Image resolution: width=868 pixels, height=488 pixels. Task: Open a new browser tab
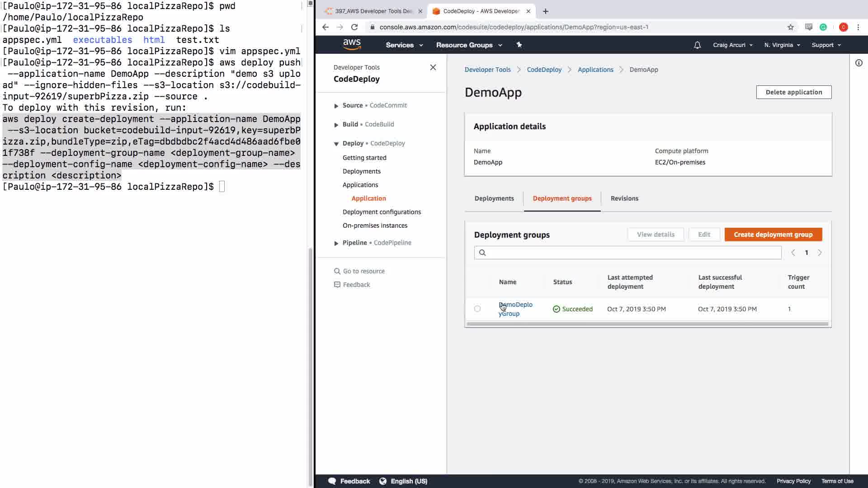(x=545, y=11)
